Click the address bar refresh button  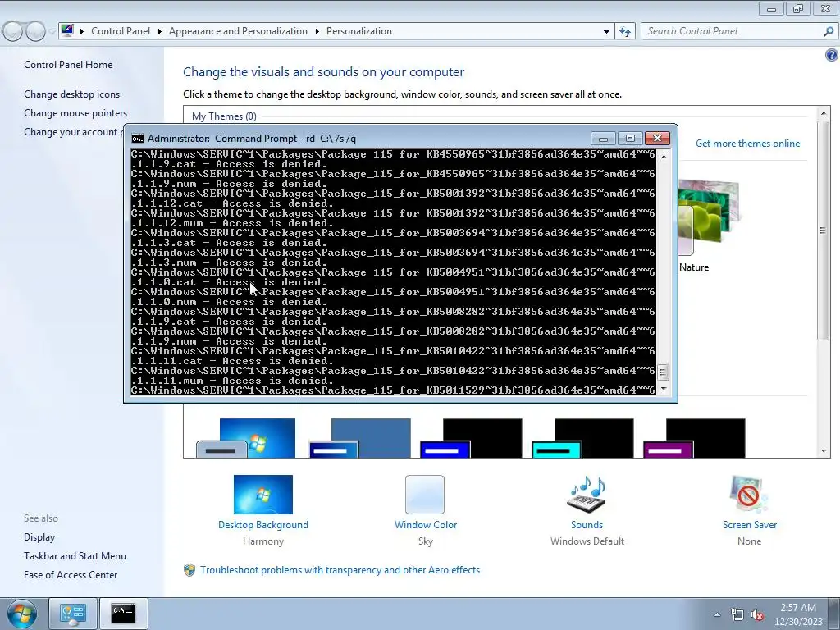625,31
